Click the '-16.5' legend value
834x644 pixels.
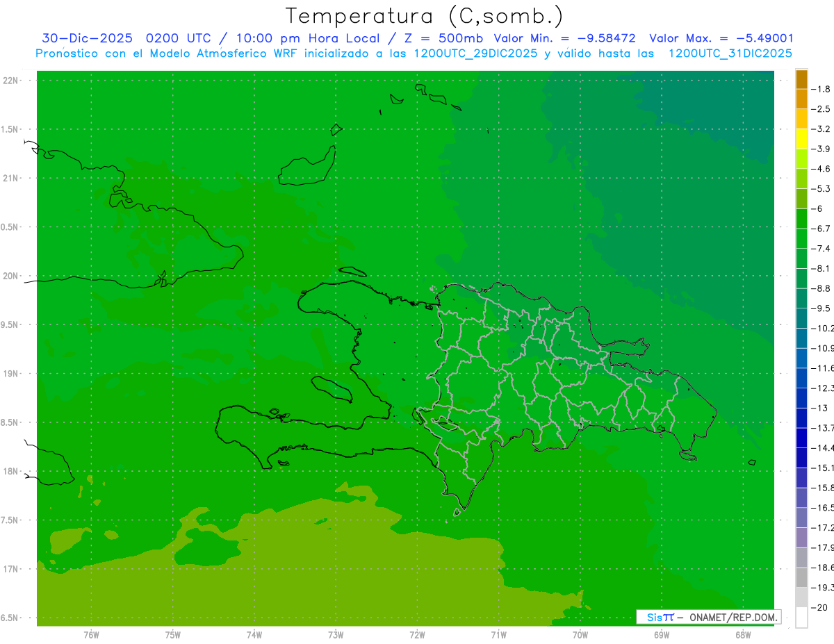pos(822,508)
